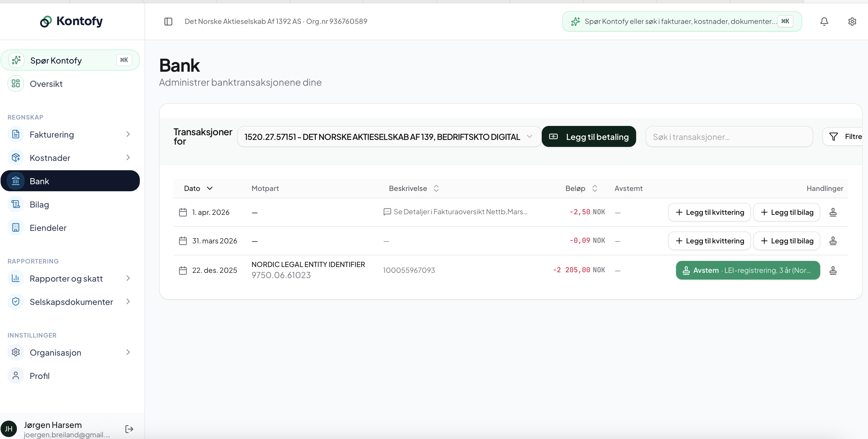Viewport: 868px width, 439px height.
Task: Open the Profil page
Action: point(70,376)
